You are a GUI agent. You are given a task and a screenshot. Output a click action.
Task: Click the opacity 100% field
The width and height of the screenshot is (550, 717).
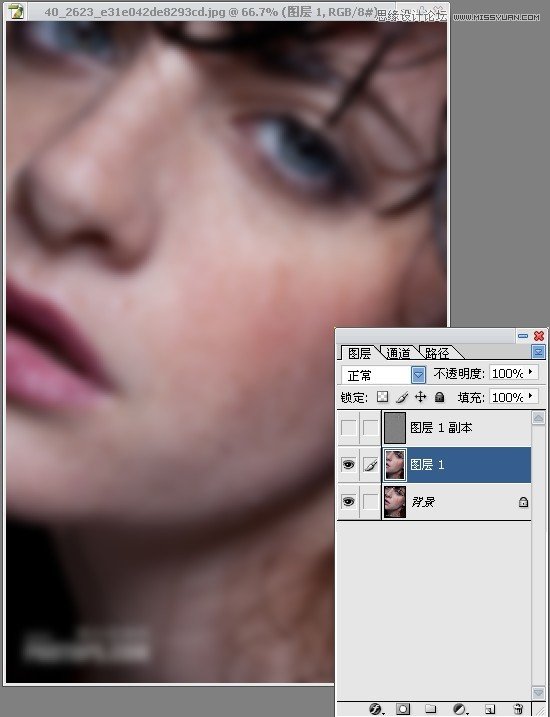(507, 373)
